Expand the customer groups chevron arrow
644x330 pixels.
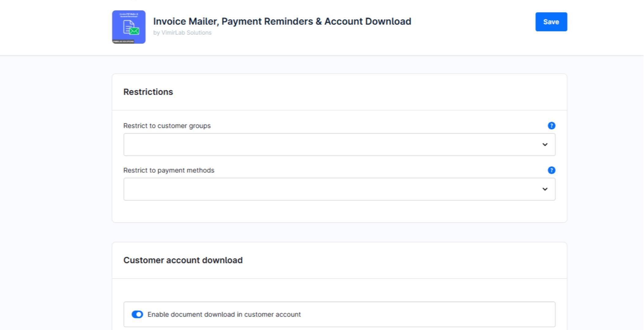(x=545, y=145)
